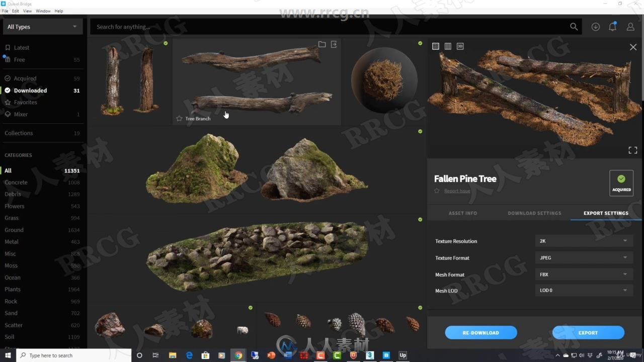This screenshot has height=362, width=644.
Task: Click the Windows Start button
Action: click(8, 355)
